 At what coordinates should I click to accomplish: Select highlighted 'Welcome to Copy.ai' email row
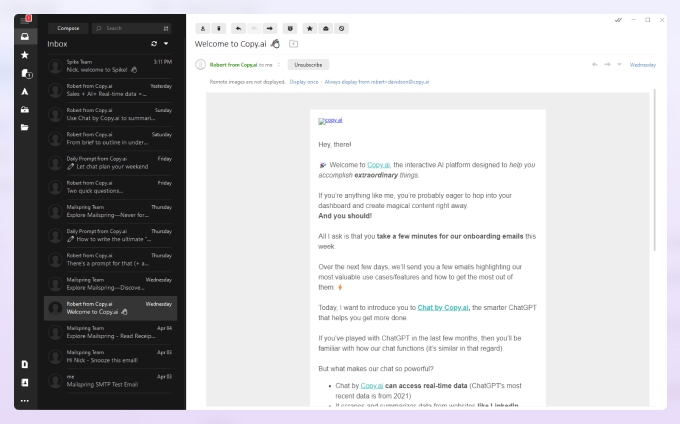click(x=111, y=308)
